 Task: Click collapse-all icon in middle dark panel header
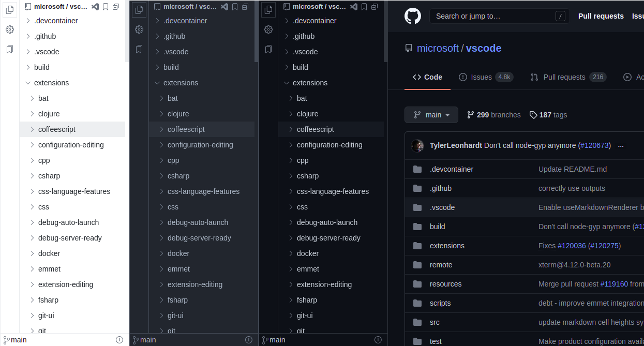245,7
